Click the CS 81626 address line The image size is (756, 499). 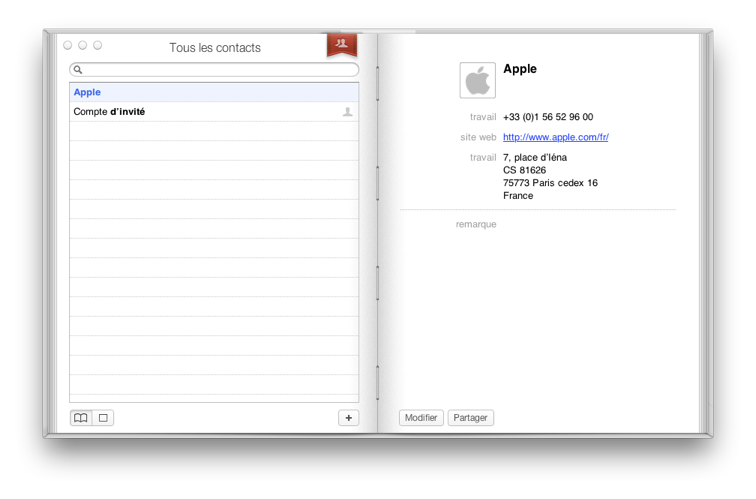pyautogui.click(x=525, y=170)
